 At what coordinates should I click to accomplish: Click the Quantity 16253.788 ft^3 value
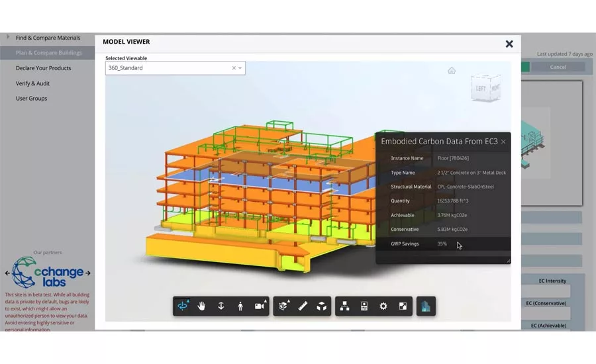point(453,201)
